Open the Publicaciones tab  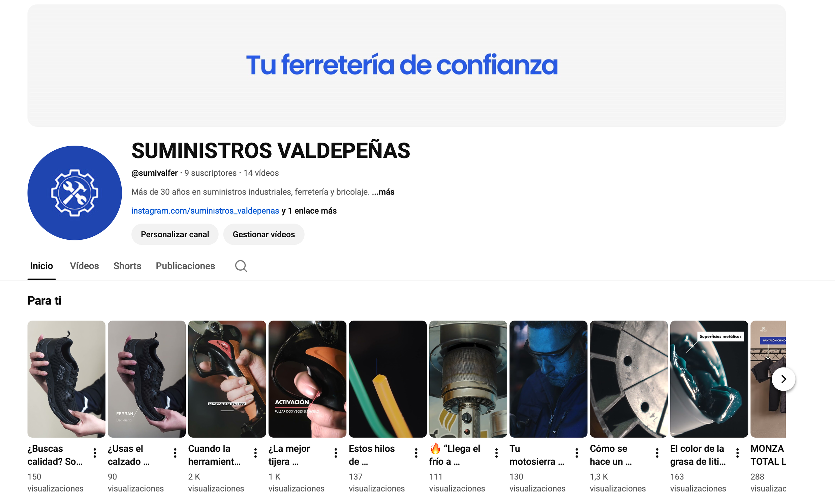185,266
